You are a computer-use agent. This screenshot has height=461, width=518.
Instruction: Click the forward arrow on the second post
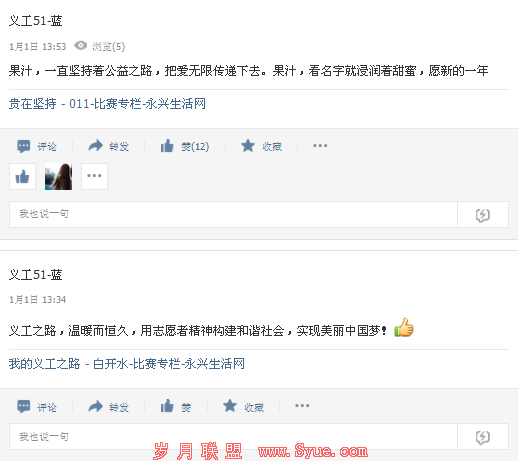click(x=96, y=406)
